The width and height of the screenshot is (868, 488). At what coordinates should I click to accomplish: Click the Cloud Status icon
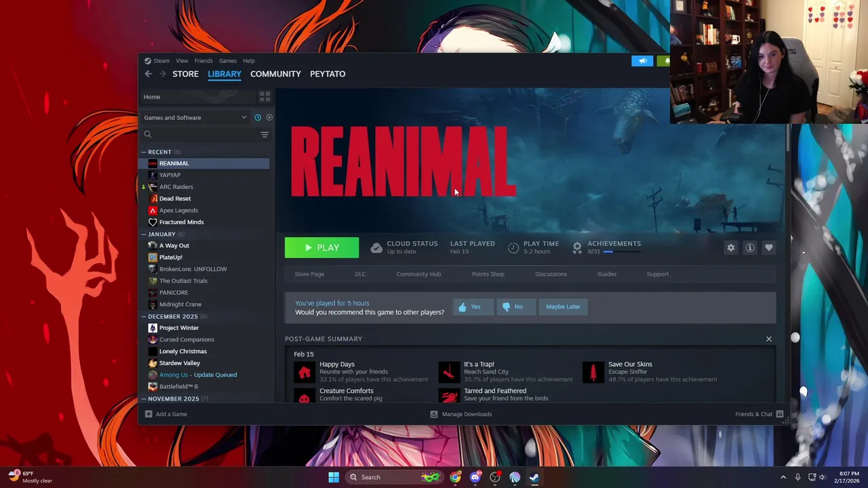376,248
